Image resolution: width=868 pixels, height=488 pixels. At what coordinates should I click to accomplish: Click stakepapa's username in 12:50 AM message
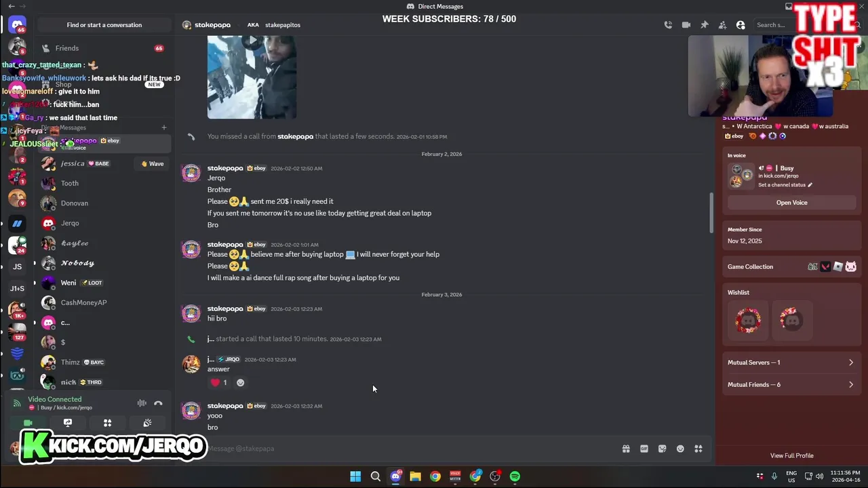pos(225,168)
